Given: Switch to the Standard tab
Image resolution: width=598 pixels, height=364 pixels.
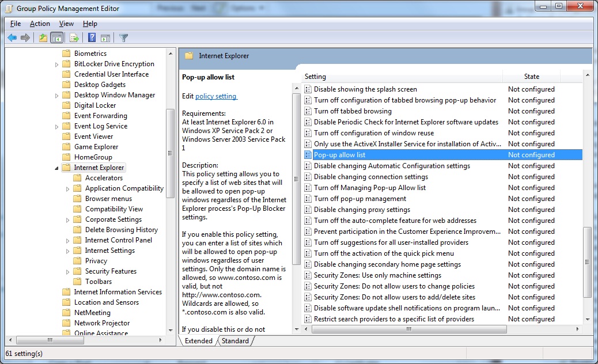Looking at the screenshot, I should [235, 341].
